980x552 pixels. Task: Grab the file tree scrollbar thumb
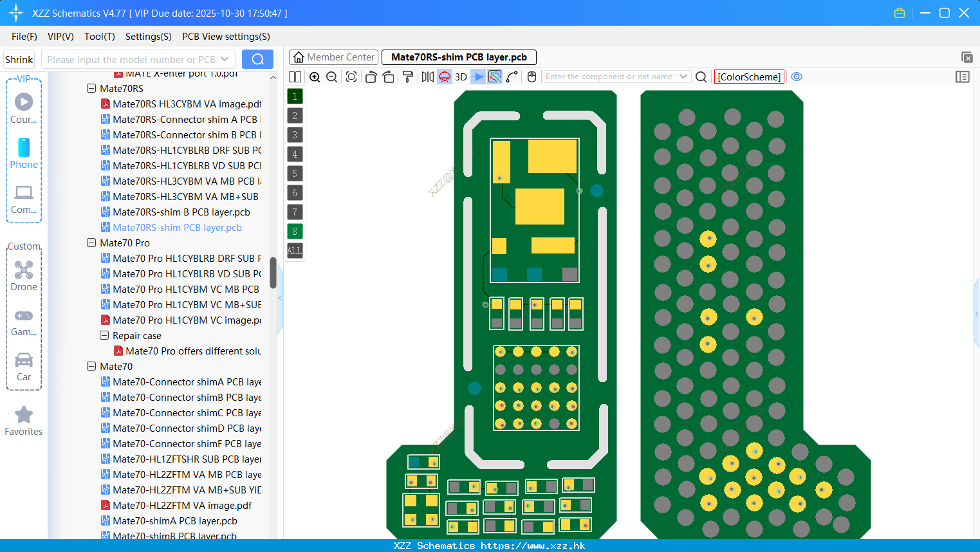tap(273, 273)
